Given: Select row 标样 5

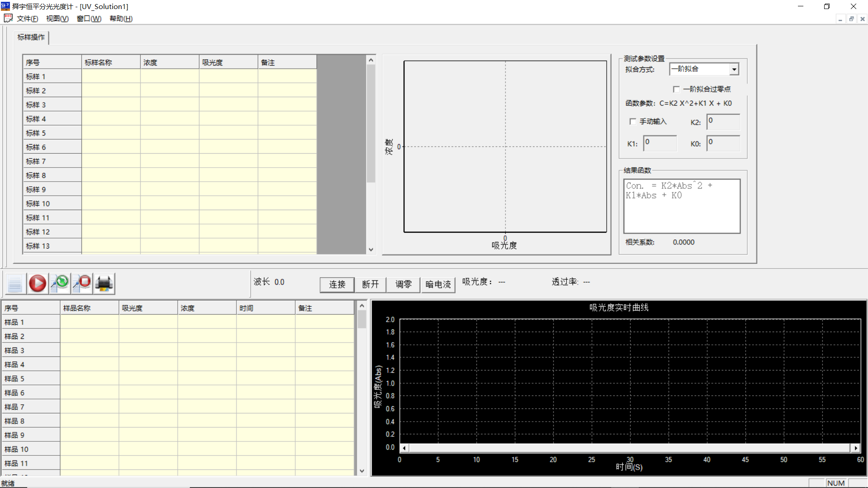Looking at the screenshot, I should tap(52, 133).
